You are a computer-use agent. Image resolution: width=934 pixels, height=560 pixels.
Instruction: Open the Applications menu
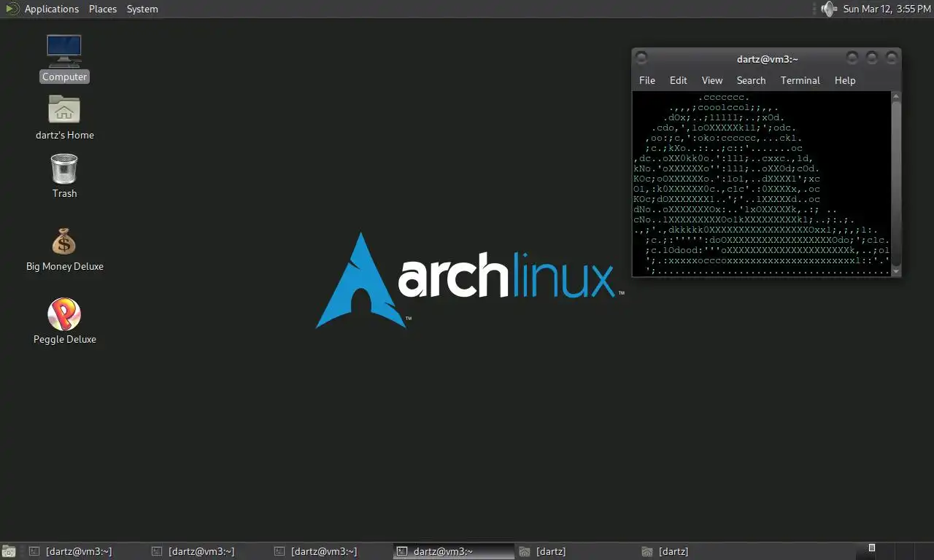(51, 9)
